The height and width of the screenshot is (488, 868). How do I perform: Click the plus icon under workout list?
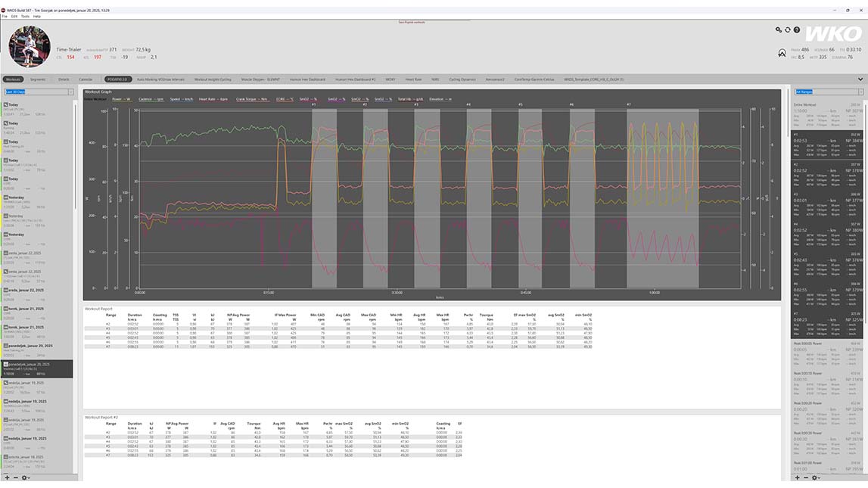point(8,477)
